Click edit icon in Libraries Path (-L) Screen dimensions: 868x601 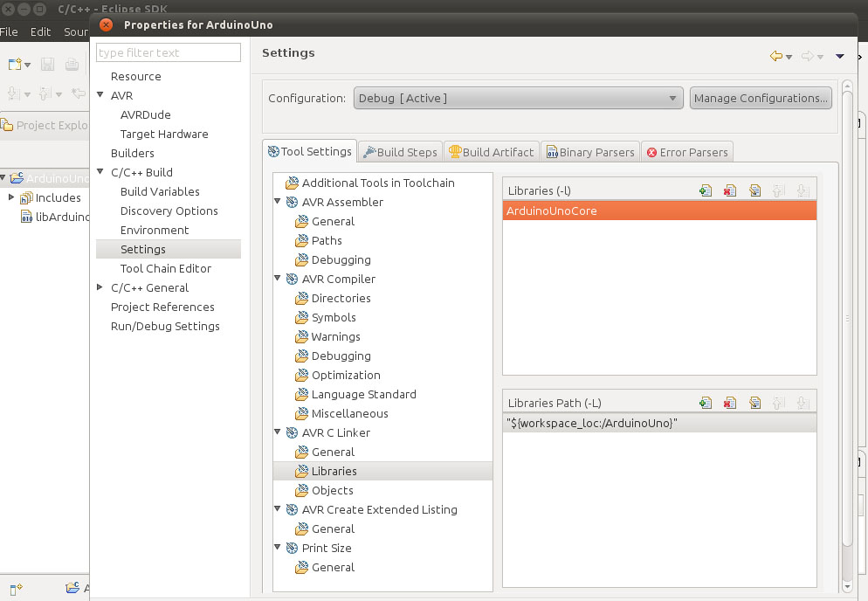(754, 403)
